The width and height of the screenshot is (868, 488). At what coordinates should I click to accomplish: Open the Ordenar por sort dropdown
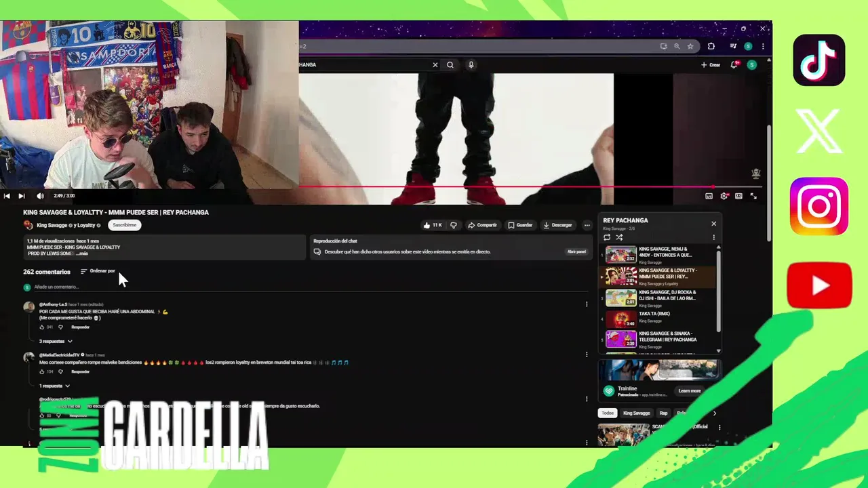click(98, 271)
